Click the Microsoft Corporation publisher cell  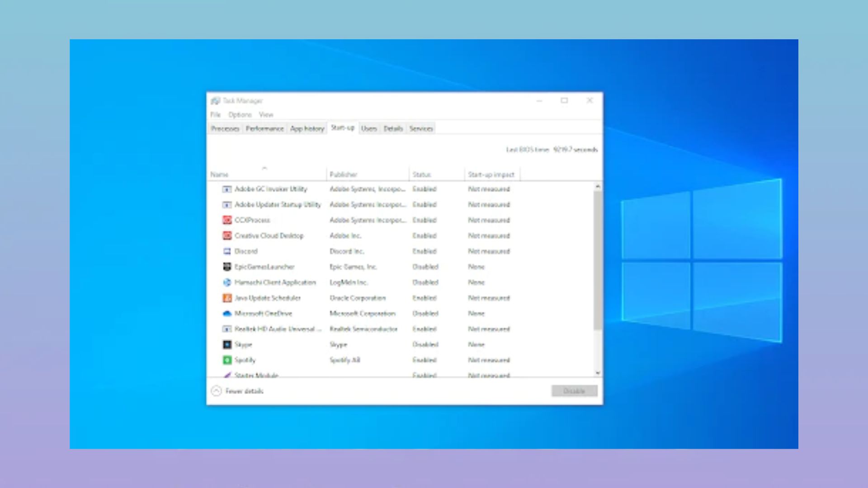pyautogui.click(x=363, y=314)
